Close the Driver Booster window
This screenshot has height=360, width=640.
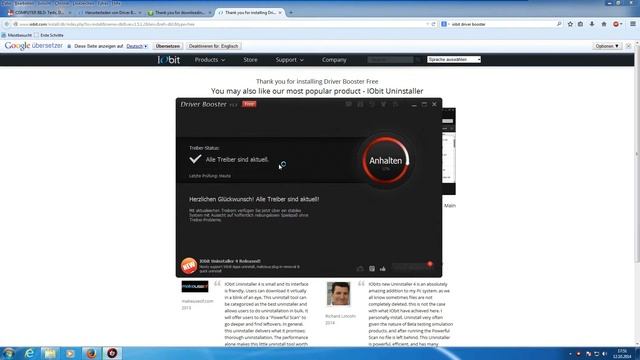click(434, 104)
